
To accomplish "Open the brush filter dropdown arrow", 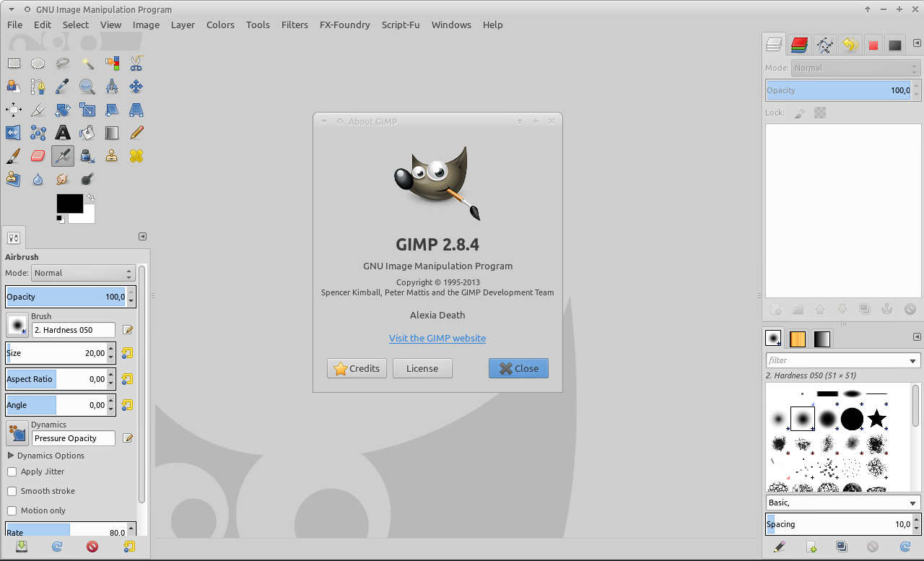I will pos(913,360).
